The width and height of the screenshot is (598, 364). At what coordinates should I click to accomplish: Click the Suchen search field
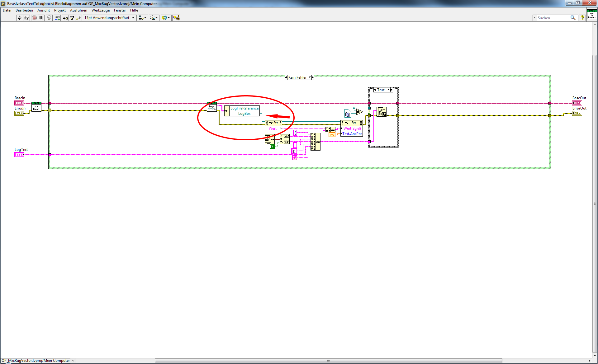coord(553,18)
